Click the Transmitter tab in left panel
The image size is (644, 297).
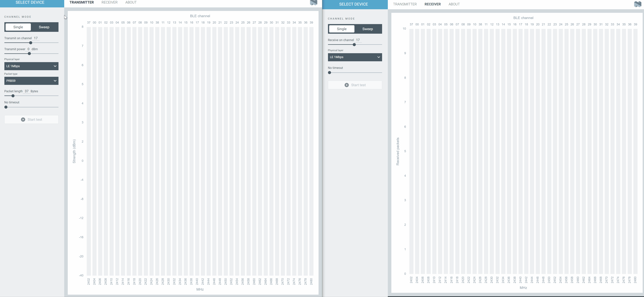coord(81,3)
